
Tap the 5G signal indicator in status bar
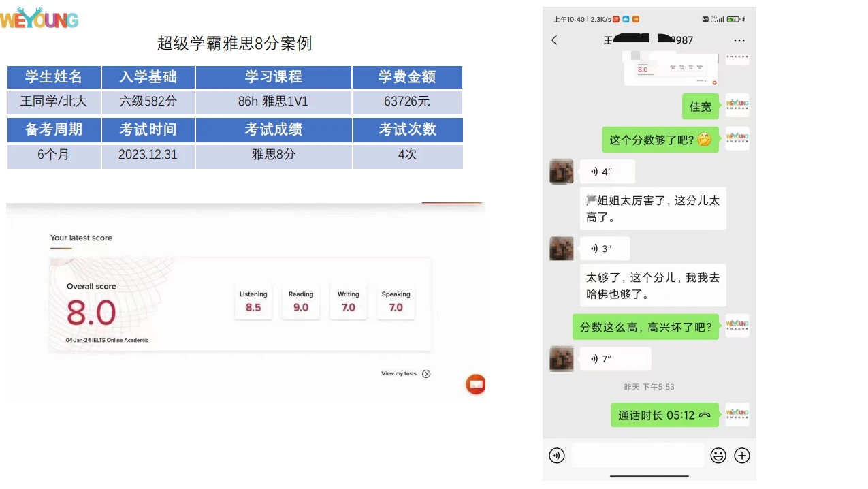[x=718, y=19]
